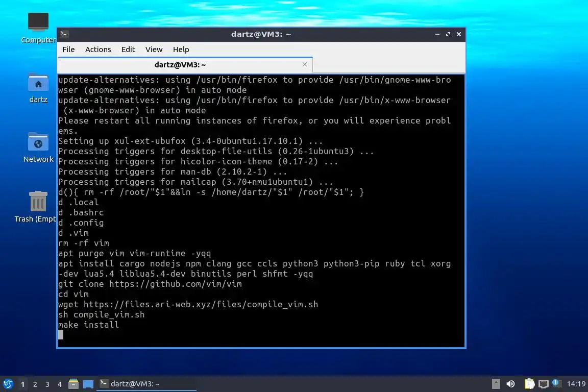The width and height of the screenshot is (588, 392).
Task: Maximize the terminal window
Action: [448, 34]
